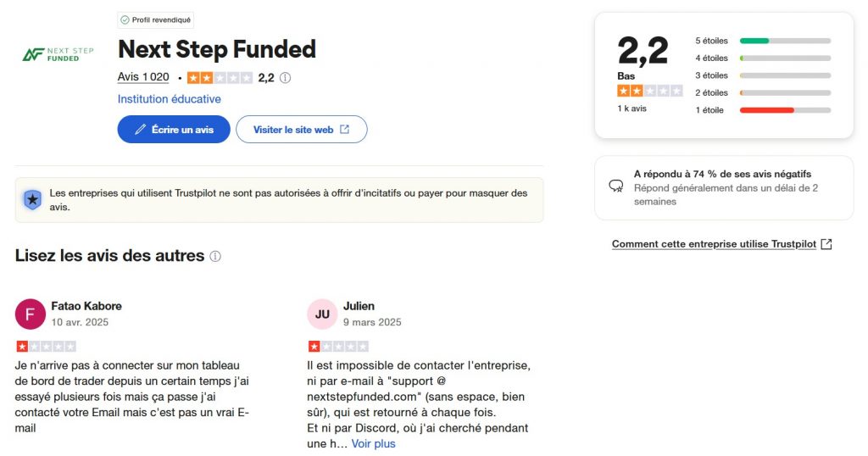
Task: Click Julien's JU avatar
Action: [322, 314]
